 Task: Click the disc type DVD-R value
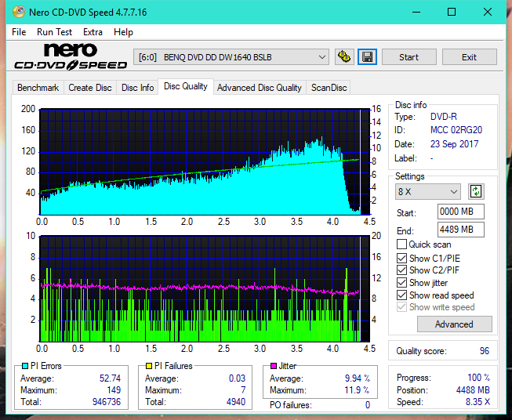[x=444, y=117]
